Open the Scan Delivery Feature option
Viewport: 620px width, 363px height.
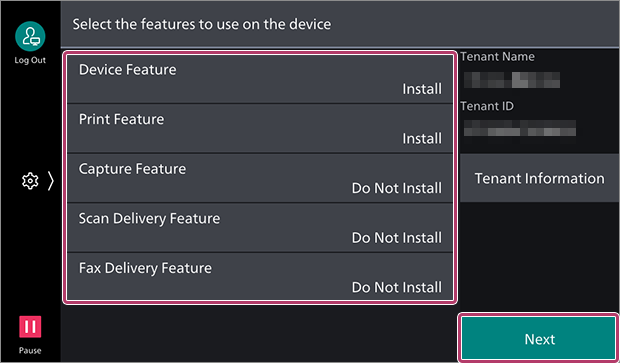(x=260, y=228)
